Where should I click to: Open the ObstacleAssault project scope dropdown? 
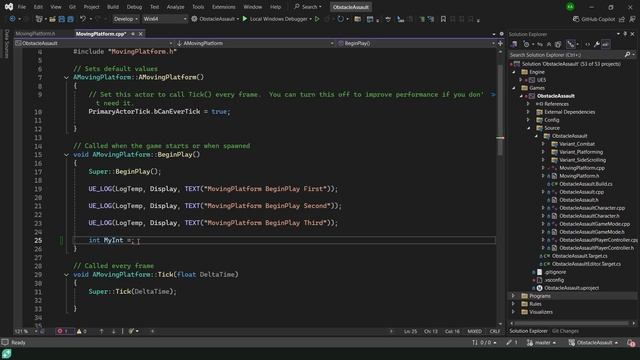point(93,43)
